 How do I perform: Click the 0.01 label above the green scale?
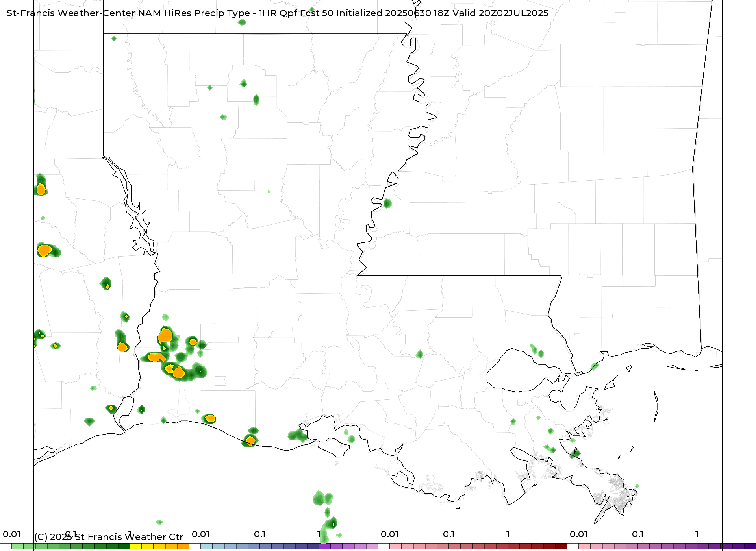[x=11, y=534]
